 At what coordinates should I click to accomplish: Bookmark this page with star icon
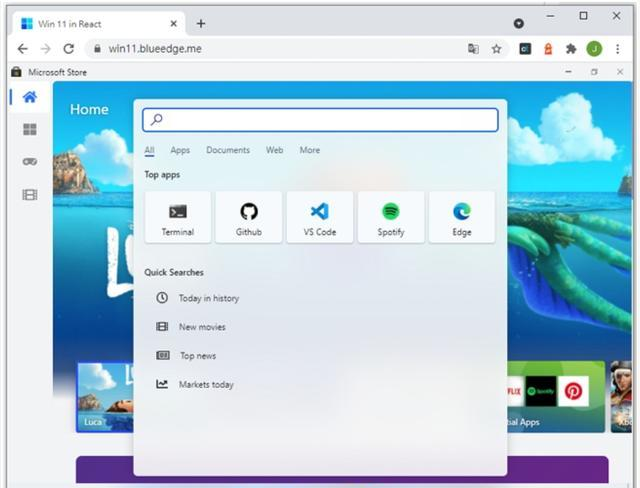point(496,48)
